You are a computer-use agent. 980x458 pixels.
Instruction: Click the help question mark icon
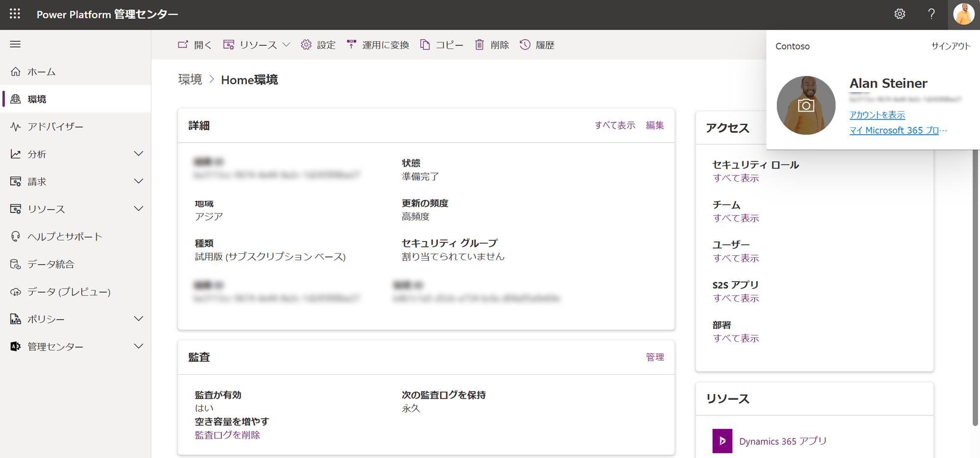931,14
